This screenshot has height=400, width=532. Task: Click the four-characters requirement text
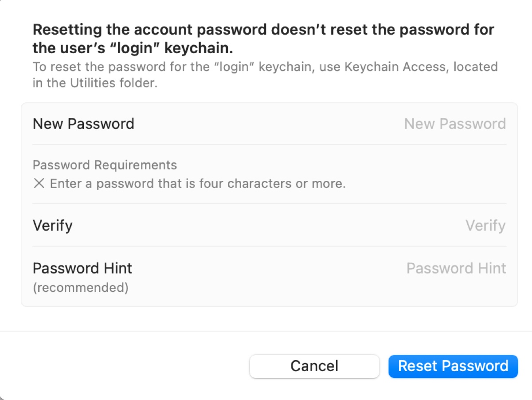coord(198,184)
